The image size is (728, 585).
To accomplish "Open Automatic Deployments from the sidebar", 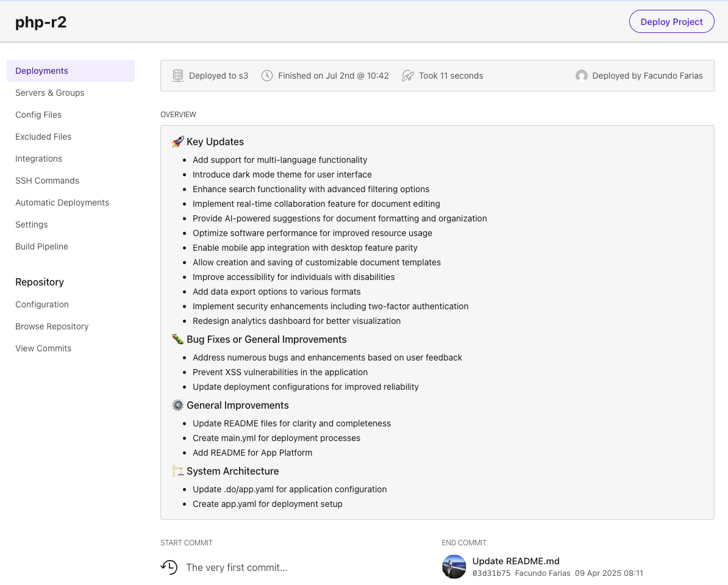I will tap(62, 203).
